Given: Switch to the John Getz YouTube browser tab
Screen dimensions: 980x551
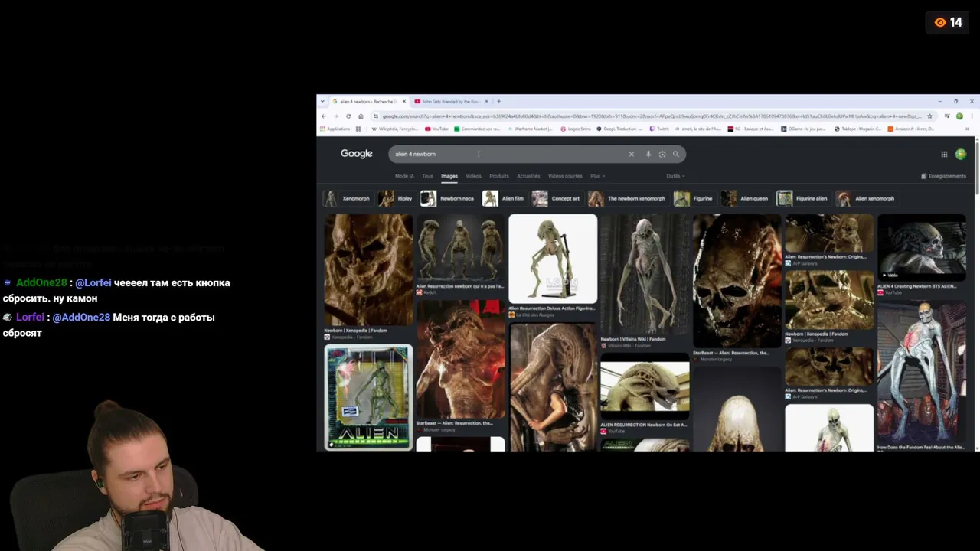Looking at the screenshot, I should tap(450, 101).
